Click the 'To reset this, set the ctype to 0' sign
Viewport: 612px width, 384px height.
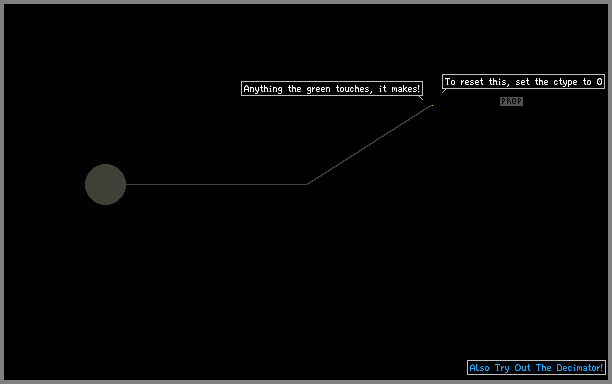pyautogui.click(x=523, y=82)
